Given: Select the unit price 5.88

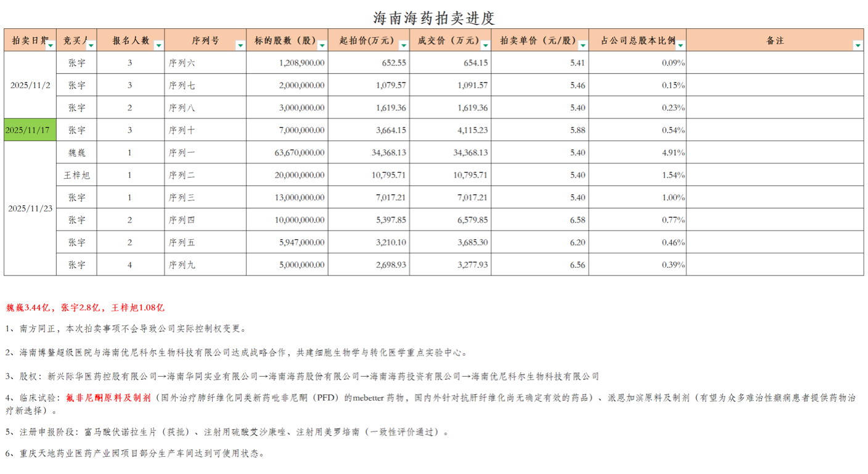Looking at the screenshot, I should [x=540, y=130].
